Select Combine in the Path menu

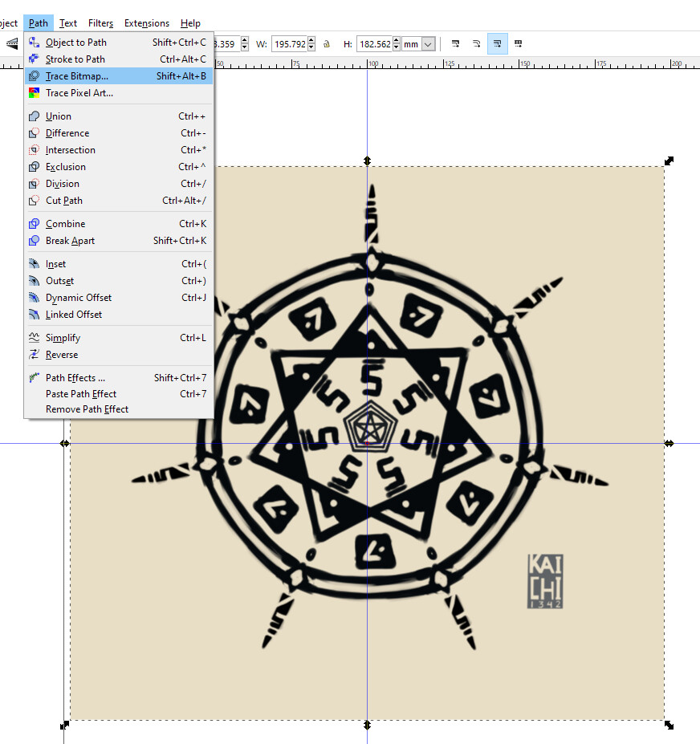(119, 223)
